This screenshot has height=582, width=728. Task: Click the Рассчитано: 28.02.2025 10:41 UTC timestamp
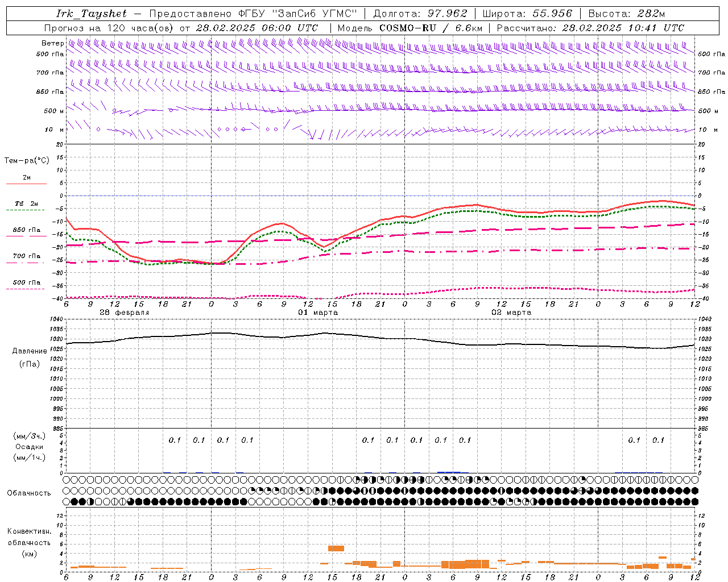(590, 28)
